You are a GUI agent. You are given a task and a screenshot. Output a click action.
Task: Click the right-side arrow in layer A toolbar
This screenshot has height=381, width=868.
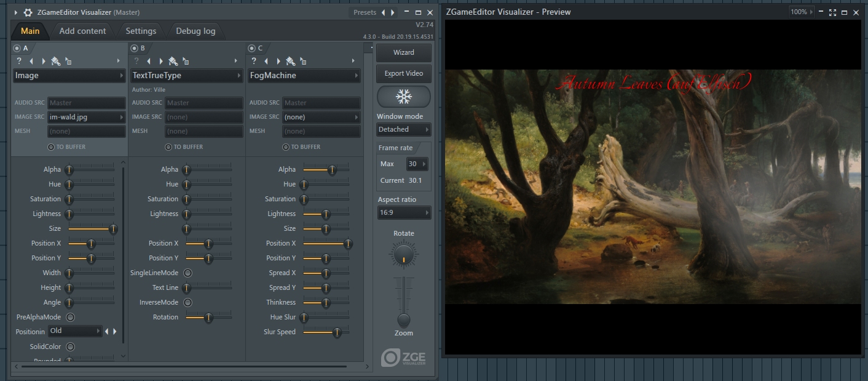tap(119, 61)
